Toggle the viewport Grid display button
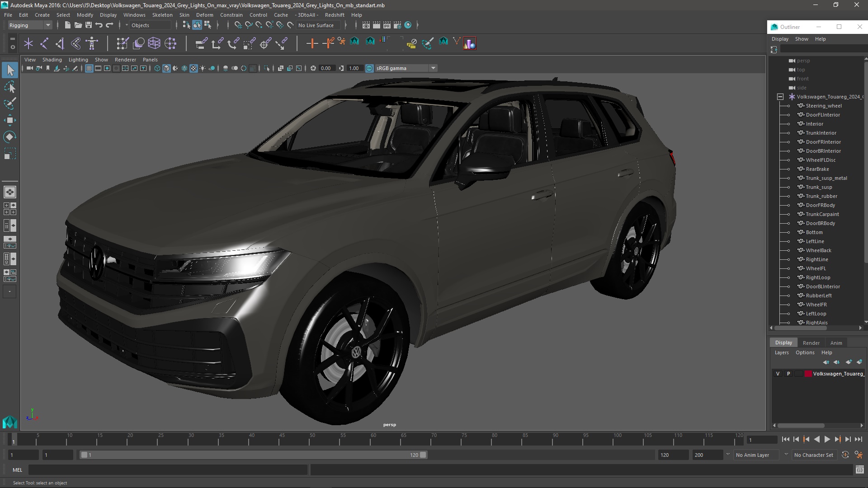Viewport: 868px width, 488px height. coord(89,68)
